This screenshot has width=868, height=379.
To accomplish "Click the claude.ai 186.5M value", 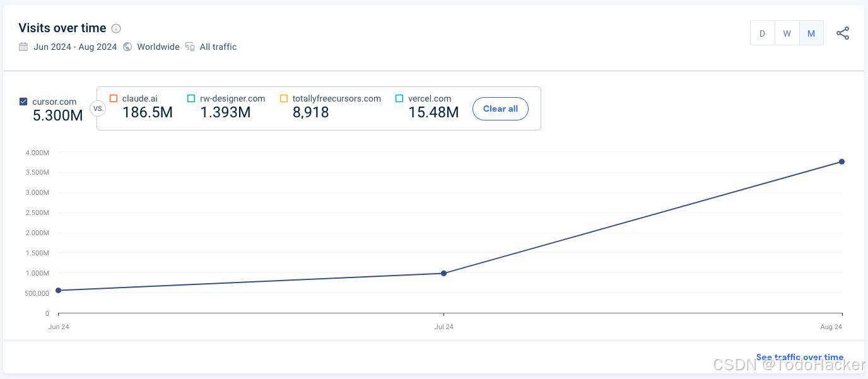I will [148, 112].
